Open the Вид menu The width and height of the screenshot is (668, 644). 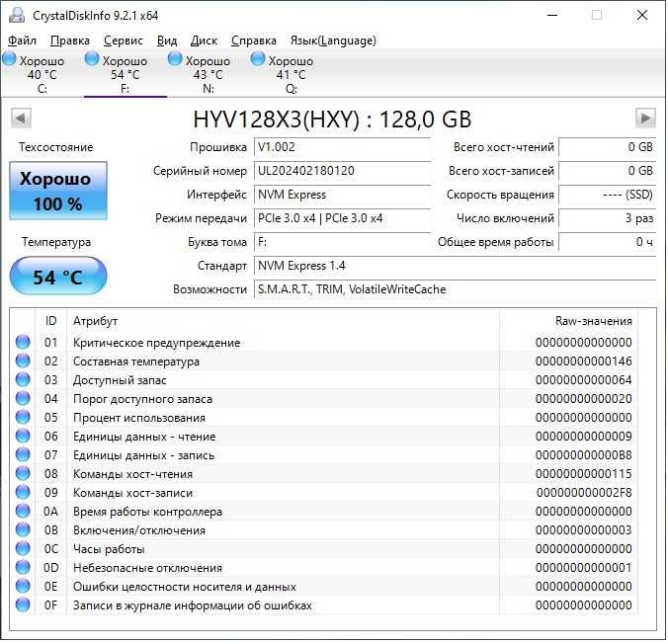[167, 40]
